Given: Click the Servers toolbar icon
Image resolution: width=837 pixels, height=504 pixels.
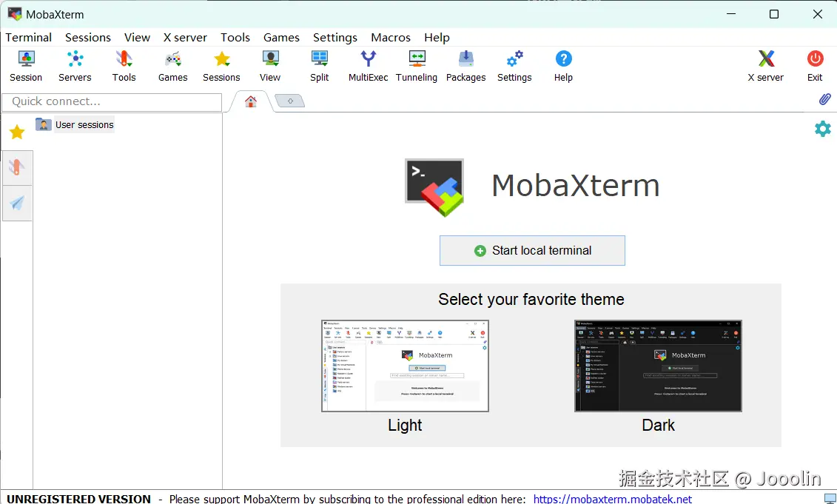Looking at the screenshot, I should pyautogui.click(x=75, y=58).
